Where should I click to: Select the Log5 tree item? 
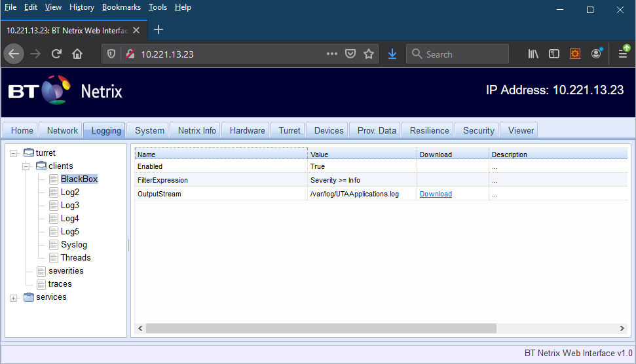(70, 232)
